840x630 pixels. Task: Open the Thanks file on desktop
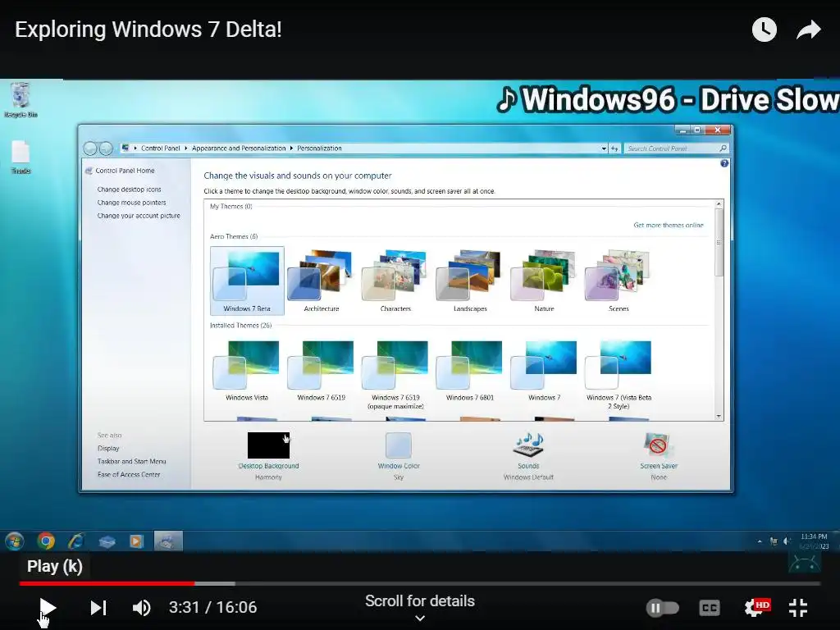(x=21, y=157)
